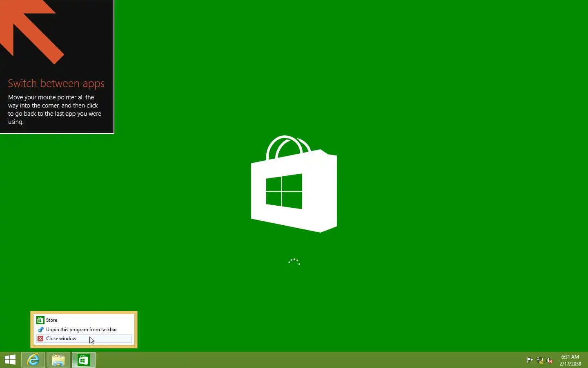Choose Unpin this program from taskbar
Viewport: 588px width, 368px height.
click(84, 330)
